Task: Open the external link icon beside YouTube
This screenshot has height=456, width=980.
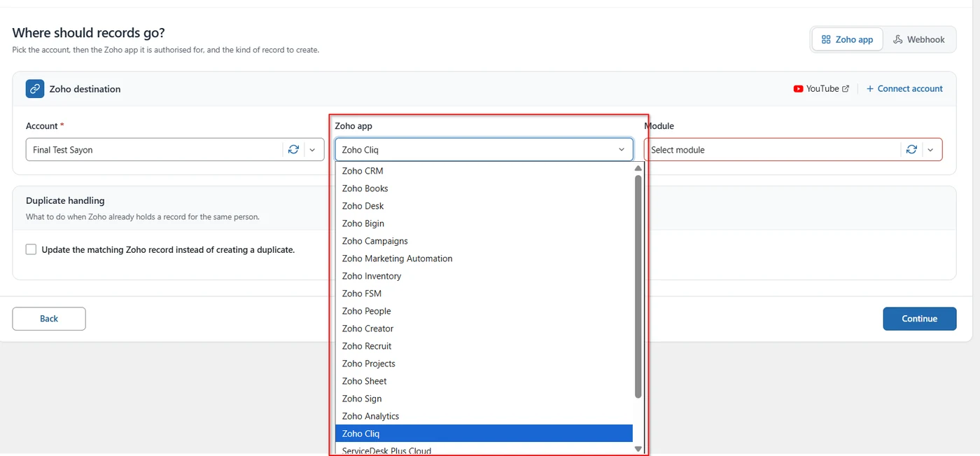Action: (x=846, y=89)
